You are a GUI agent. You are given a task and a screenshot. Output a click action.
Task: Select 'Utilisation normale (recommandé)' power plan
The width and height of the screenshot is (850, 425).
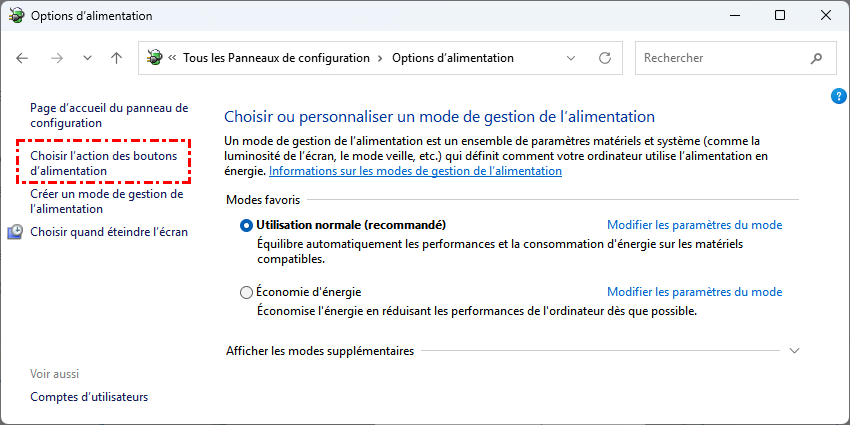(x=247, y=225)
